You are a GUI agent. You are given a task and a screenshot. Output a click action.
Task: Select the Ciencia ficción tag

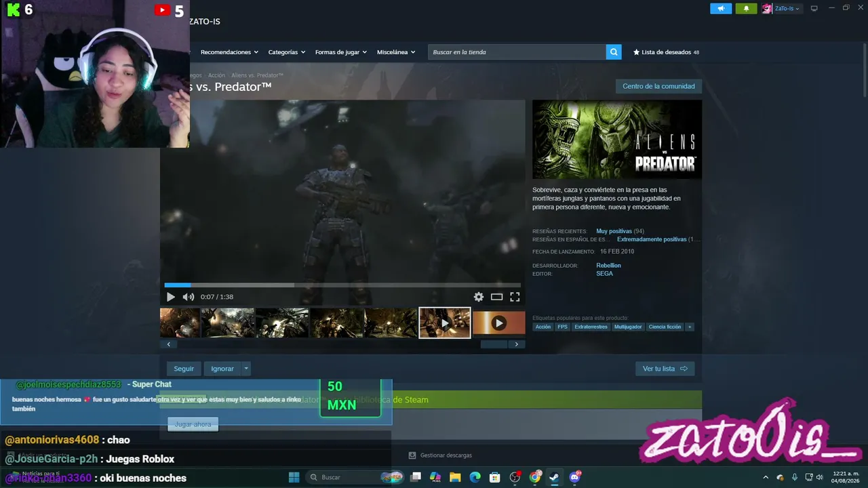point(665,327)
